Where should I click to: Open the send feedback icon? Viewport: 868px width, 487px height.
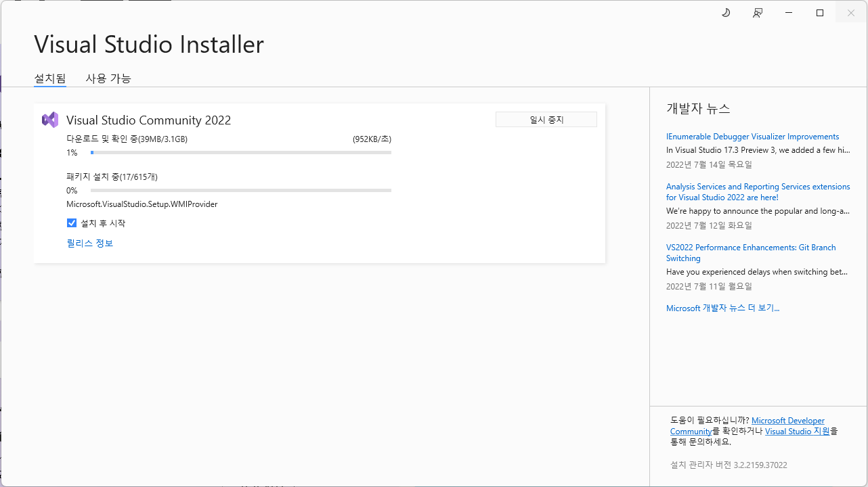coord(758,13)
